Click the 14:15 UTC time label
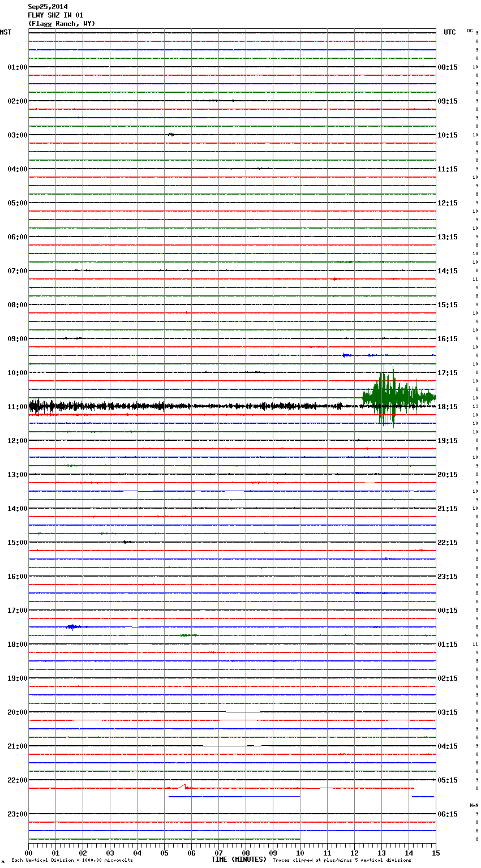 448,271
